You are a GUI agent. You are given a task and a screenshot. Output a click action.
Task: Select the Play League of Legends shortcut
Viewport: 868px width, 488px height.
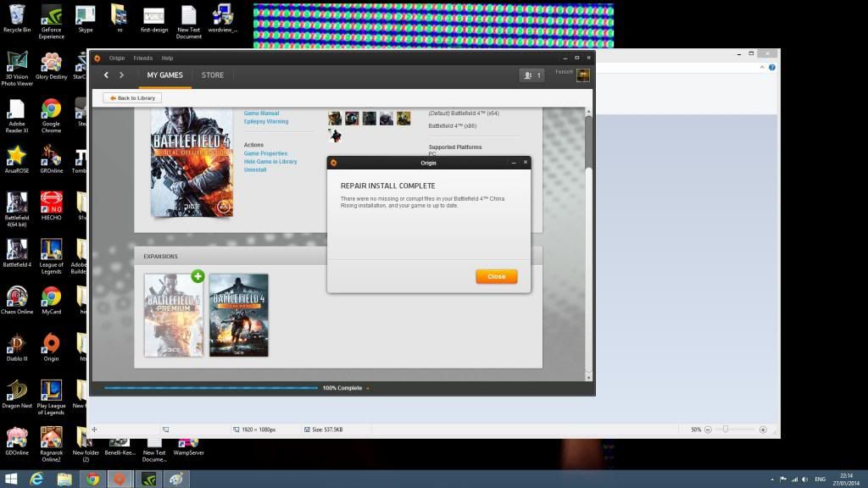coord(51,397)
